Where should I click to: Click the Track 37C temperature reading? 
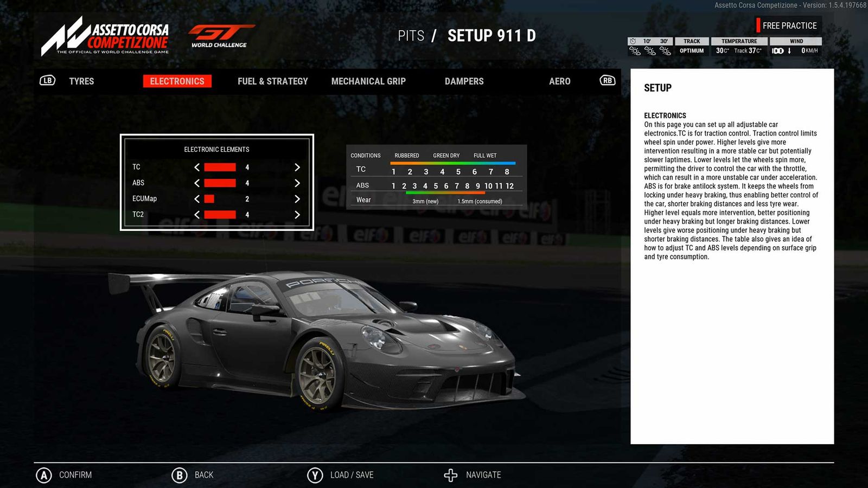[748, 51]
